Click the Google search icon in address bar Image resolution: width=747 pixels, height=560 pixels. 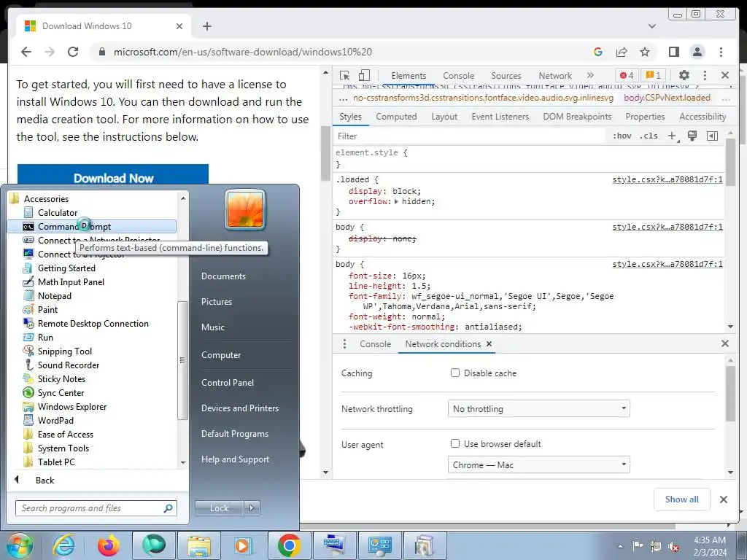point(598,52)
